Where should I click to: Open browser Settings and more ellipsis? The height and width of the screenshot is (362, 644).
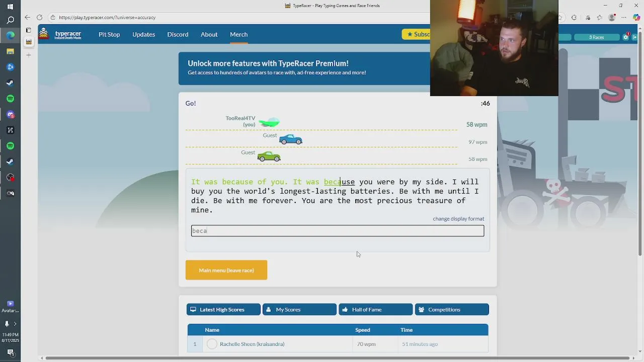coord(624,18)
